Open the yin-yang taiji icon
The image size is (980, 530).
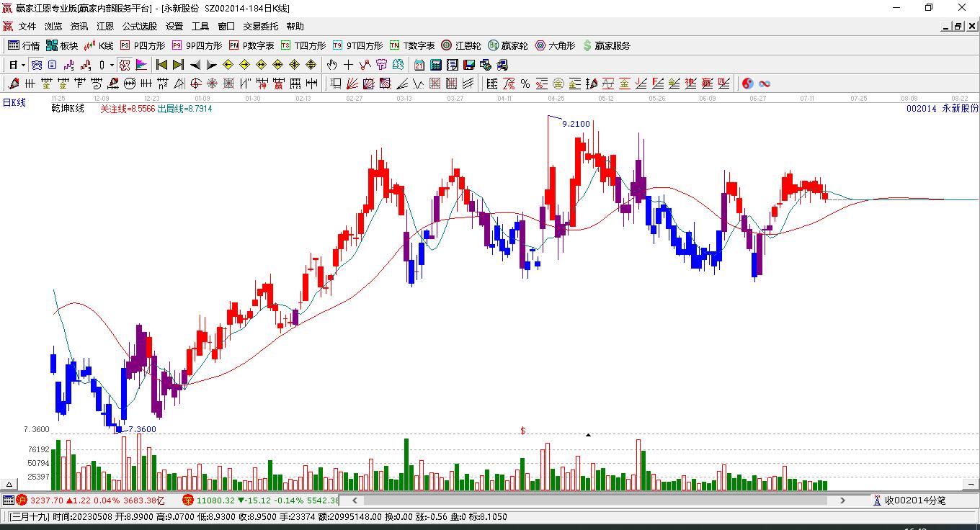748,84
